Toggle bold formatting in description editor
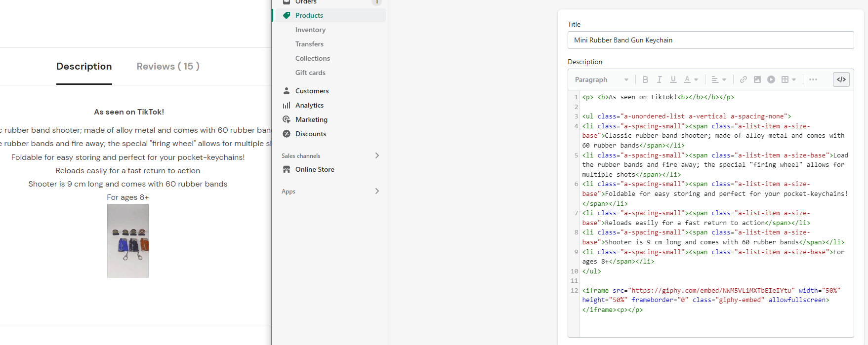The image size is (868, 345). (x=645, y=79)
